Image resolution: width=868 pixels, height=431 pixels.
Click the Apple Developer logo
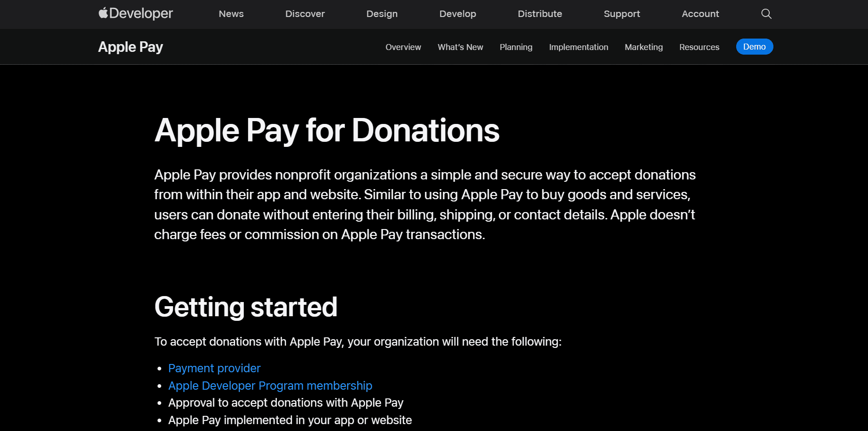[x=135, y=13]
